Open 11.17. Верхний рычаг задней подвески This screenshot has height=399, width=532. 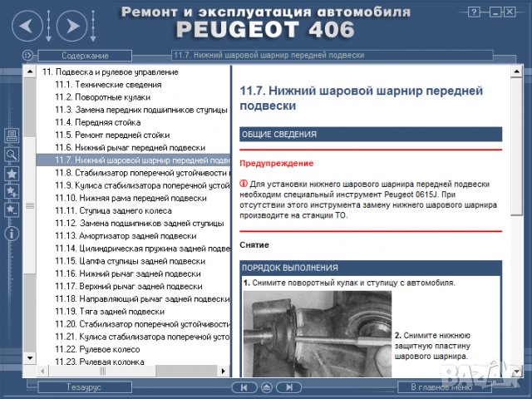click(x=129, y=286)
